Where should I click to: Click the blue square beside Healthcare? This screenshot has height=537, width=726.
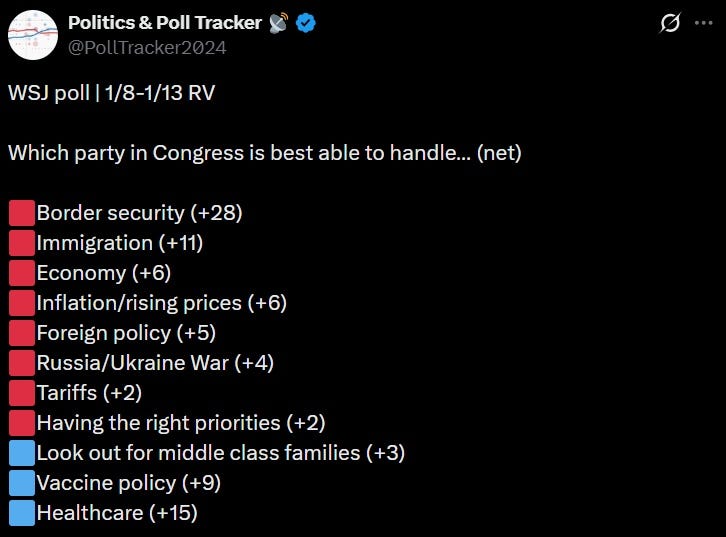tap(22, 513)
